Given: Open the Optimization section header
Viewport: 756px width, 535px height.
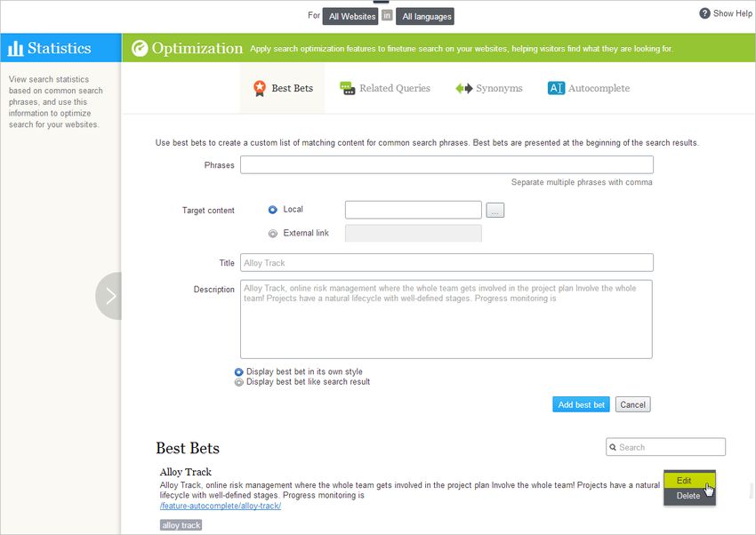Looking at the screenshot, I should (197, 48).
